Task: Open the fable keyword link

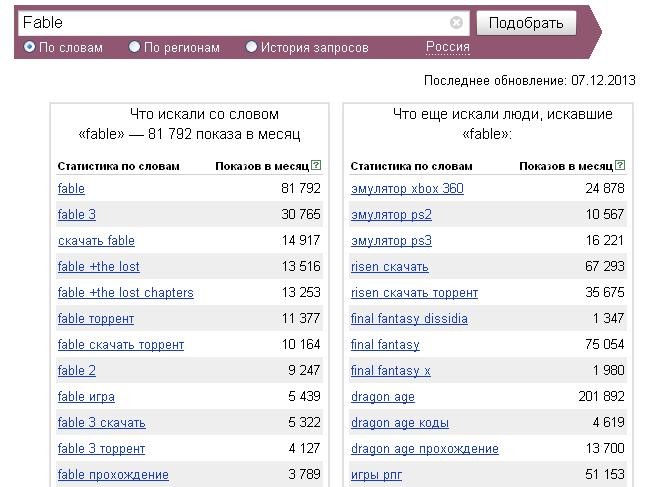Action: point(71,188)
